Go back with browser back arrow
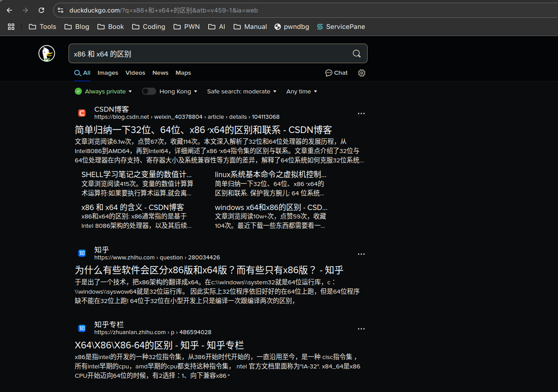Image resolution: width=558 pixels, height=392 pixels. [9, 10]
